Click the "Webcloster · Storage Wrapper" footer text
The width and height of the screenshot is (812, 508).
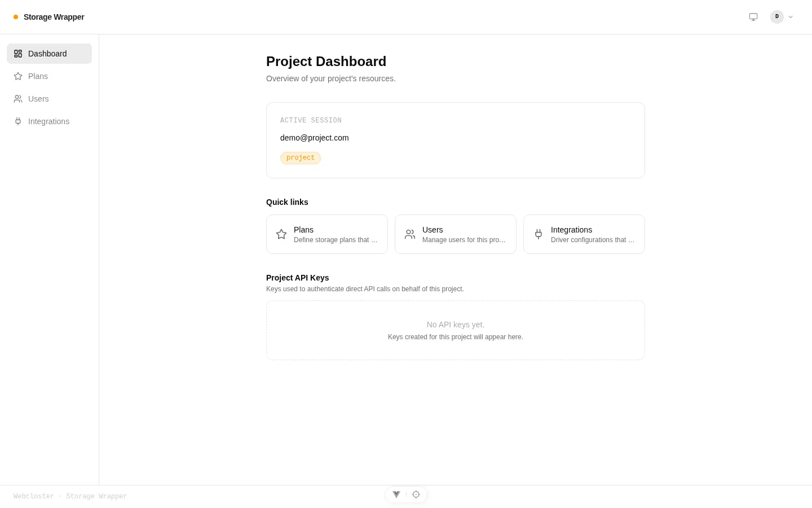pos(70,497)
